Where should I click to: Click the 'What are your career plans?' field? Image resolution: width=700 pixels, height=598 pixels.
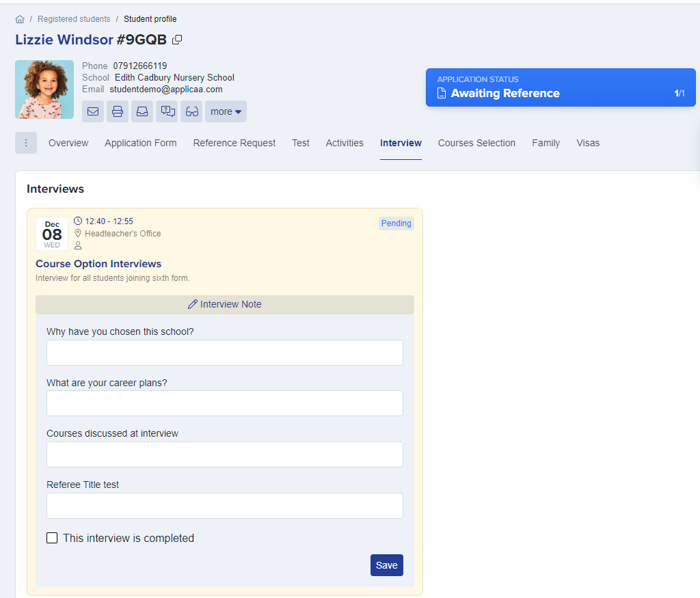pyautogui.click(x=225, y=403)
